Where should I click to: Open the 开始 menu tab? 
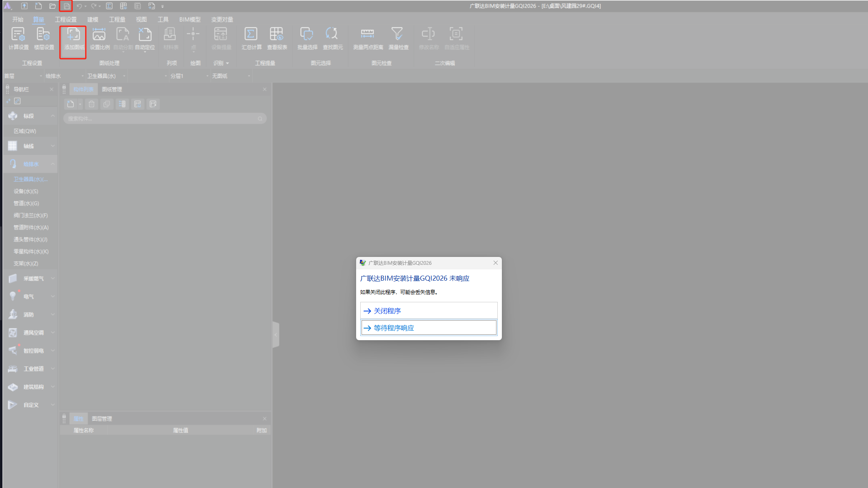pyautogui.click(x=17, y=20)
